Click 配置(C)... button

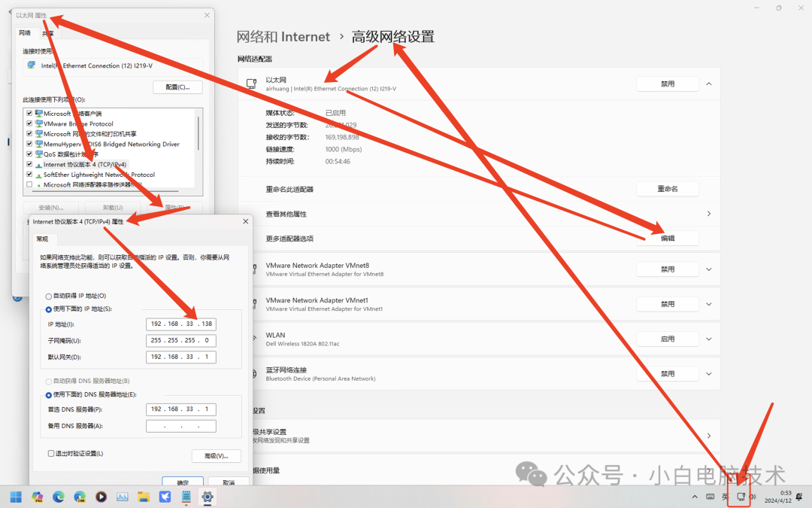click(x=177, y=87)
